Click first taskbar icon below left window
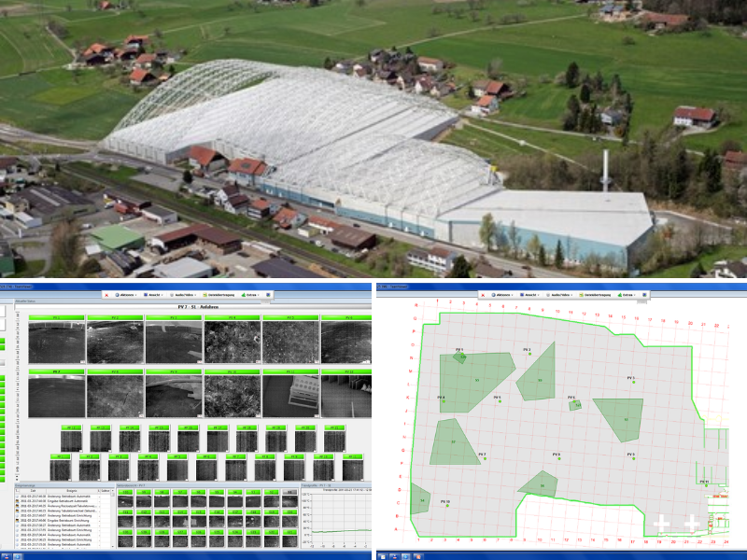Screen dimensions: 747x560 click(7, 556)
